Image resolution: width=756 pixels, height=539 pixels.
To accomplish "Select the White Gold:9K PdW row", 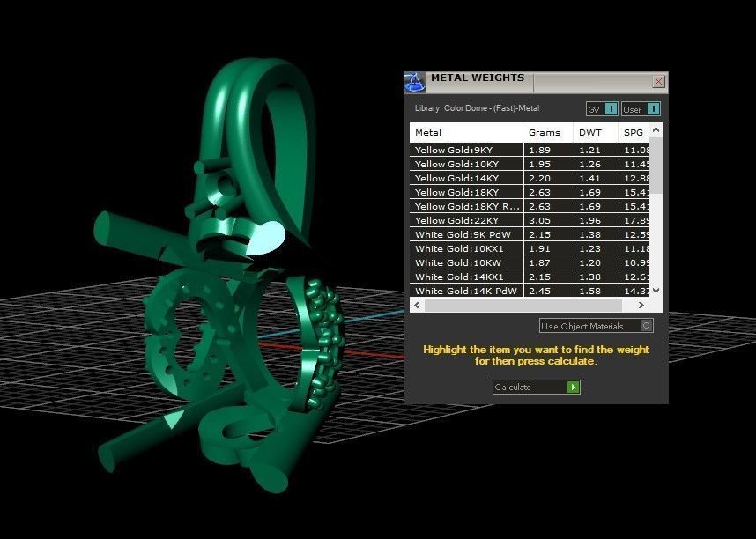I will pyautogui.click(x=530, y=234).
